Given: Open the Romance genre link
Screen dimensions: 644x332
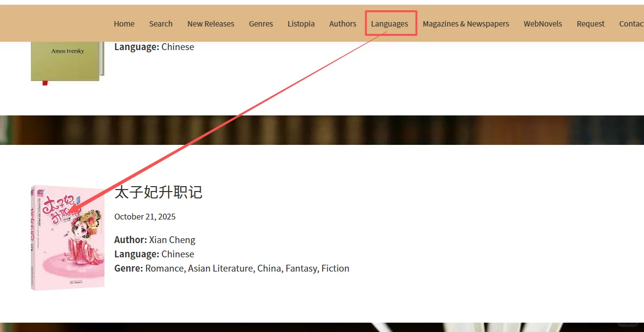Looking at the screenshot, I should (x=164, y=268).
